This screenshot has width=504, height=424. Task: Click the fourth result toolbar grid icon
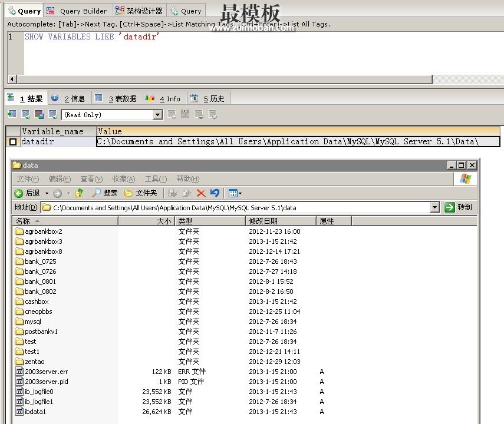coord(52,114)
